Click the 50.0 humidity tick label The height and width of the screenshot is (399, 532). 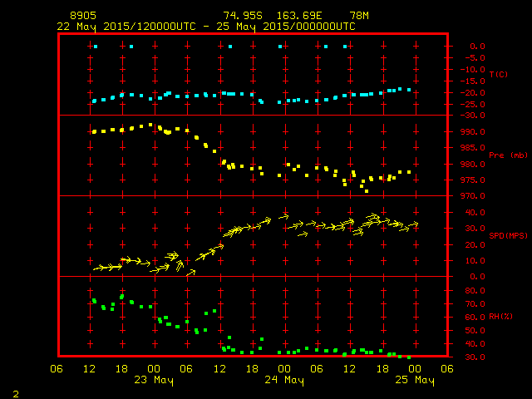point(475,331)
